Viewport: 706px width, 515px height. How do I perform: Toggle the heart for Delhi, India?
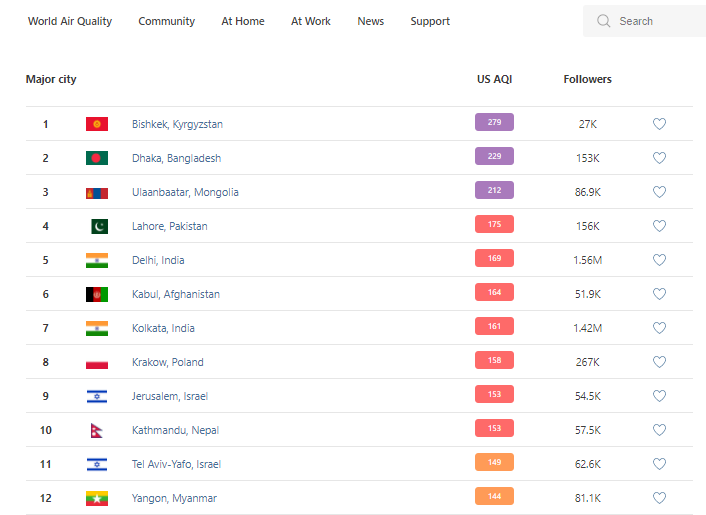tap(659, 260)
